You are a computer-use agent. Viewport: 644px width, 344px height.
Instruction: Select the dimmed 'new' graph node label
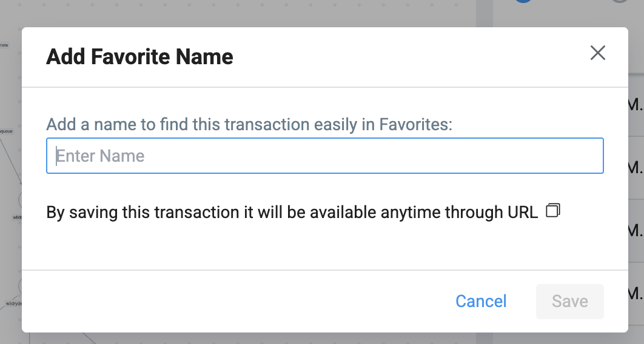point(4,45)
